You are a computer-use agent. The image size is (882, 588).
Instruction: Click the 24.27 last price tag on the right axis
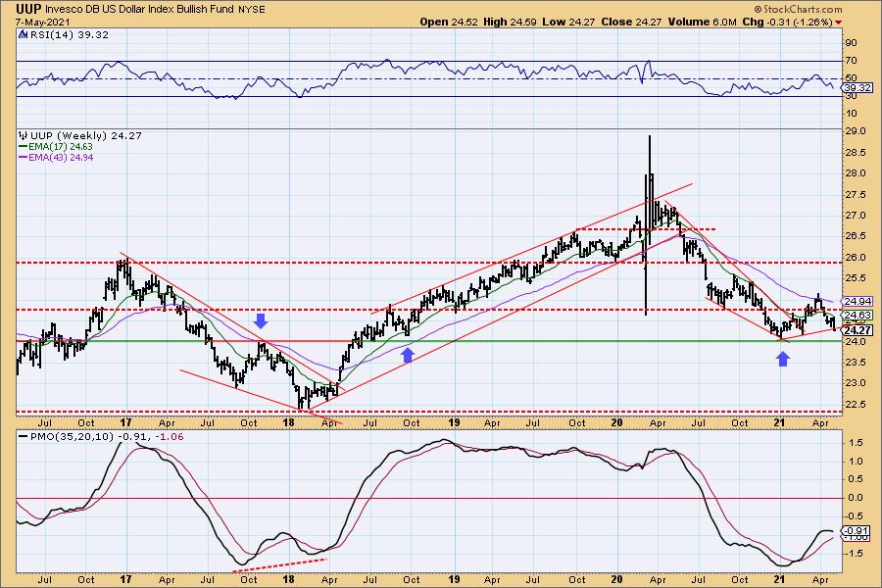[x=857, y=330]
